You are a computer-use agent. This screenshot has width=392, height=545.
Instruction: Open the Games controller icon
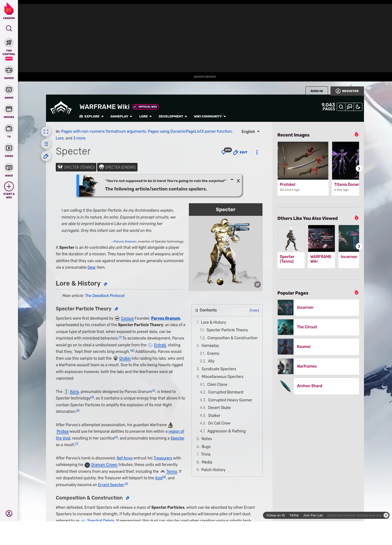pos(9,70)
